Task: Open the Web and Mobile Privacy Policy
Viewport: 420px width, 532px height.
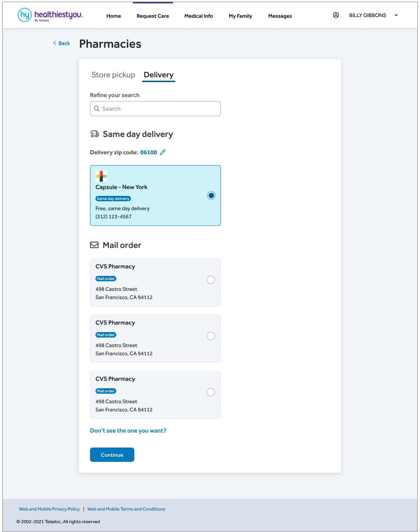Action: (x=49, y=509)
